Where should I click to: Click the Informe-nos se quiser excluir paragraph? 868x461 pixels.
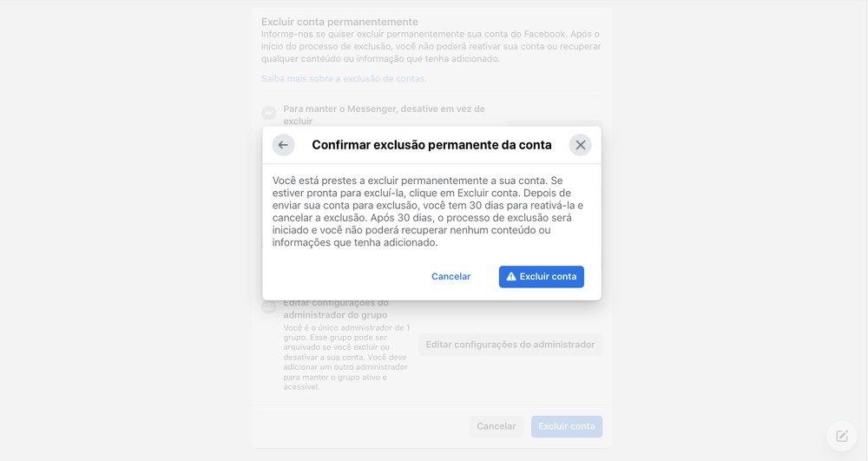431,47
